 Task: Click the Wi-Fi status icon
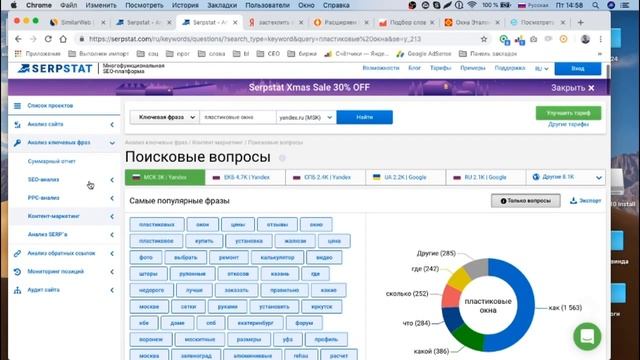tap(472, 5)
